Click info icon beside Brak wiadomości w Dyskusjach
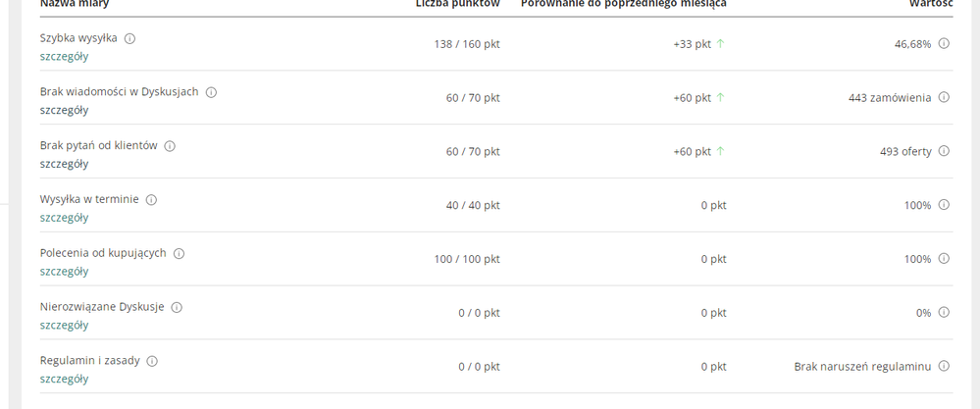This screenshot has height=409, width=980. point(211,92)
